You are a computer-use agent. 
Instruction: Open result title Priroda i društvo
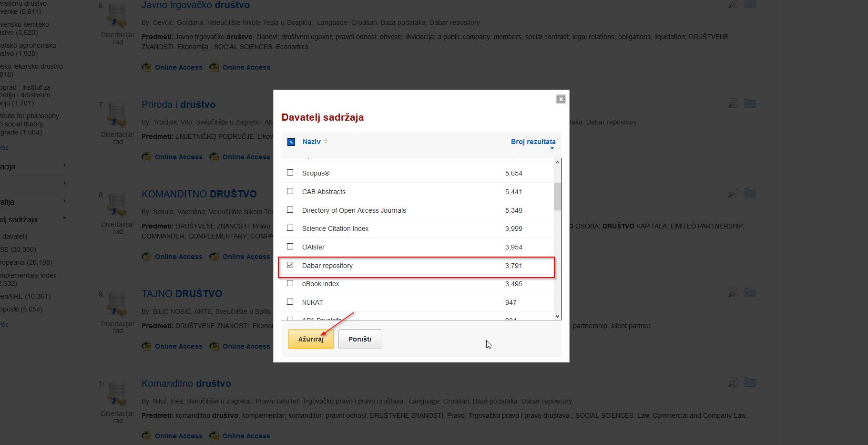click(x=178, y=104)
